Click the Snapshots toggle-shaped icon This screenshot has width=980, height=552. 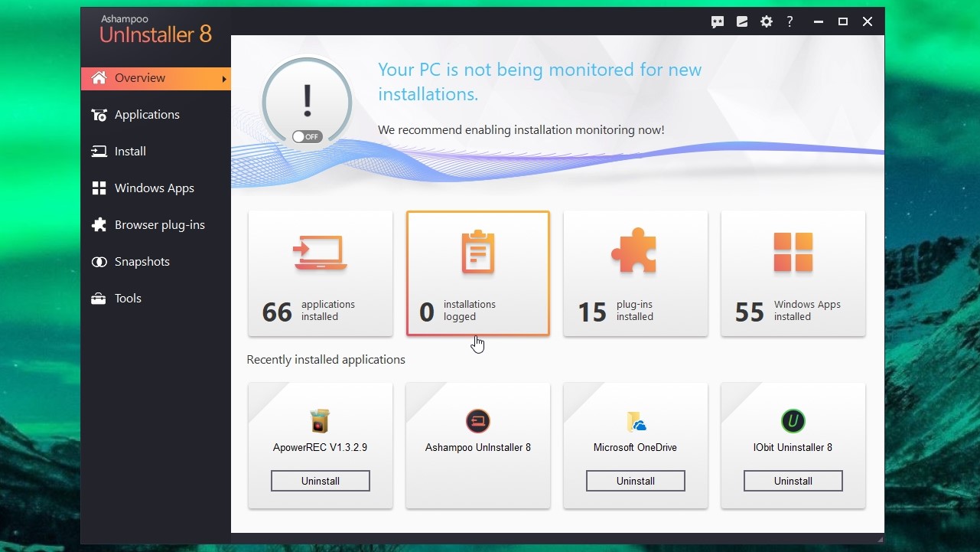(99, 262)
